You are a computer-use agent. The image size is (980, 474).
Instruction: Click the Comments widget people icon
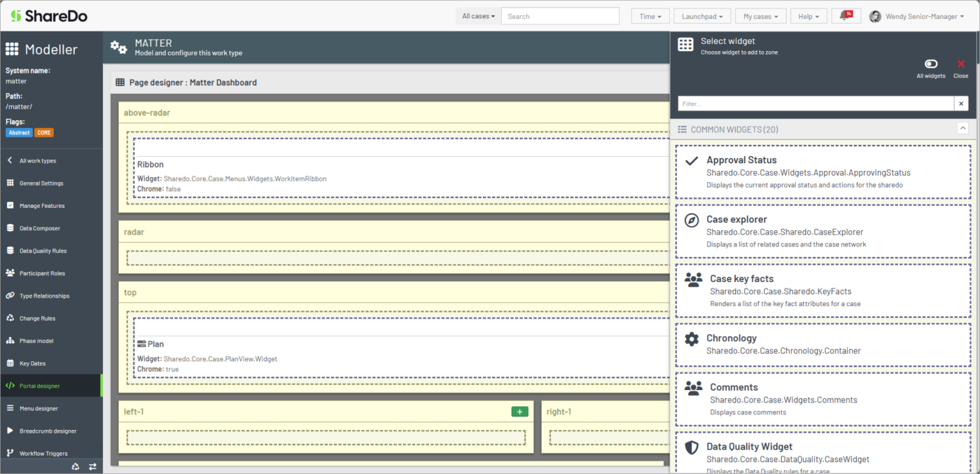click(692, 388)
